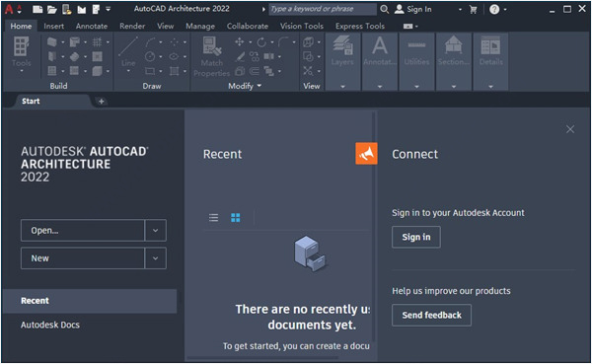Click the search magnifier icon in title bar
Screen dimensions: 592x364
385,9
